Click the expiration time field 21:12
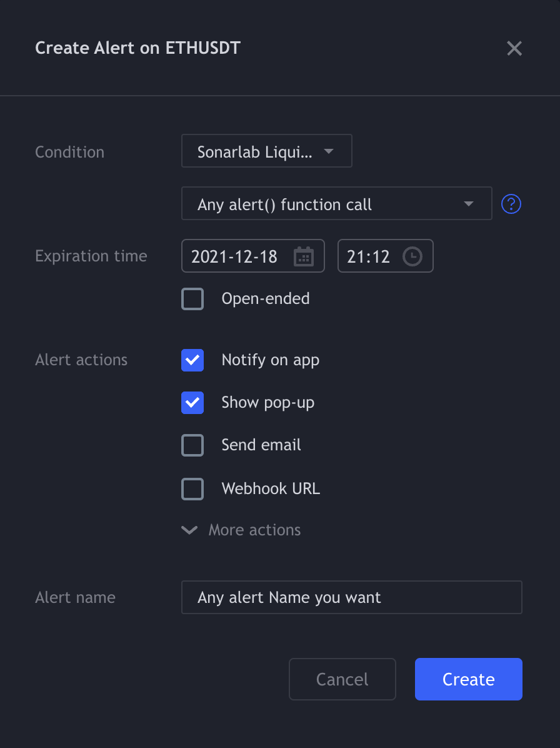This screenshot has height=748, width=560. point(369,256)
